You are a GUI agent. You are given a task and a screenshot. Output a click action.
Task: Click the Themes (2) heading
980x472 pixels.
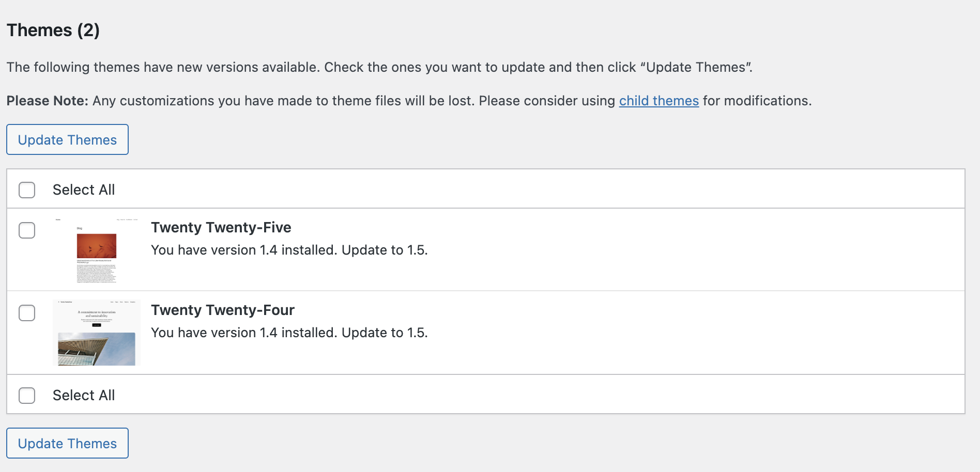point(53,30)
